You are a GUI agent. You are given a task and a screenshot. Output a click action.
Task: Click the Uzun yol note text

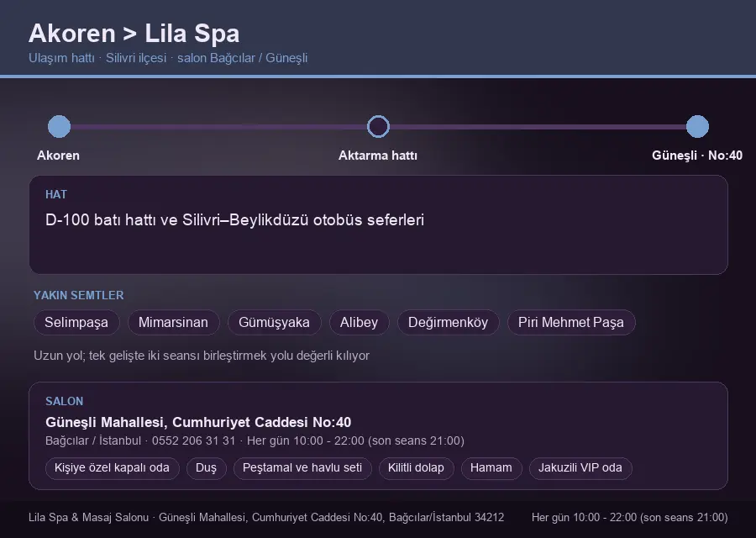point(202,356)
